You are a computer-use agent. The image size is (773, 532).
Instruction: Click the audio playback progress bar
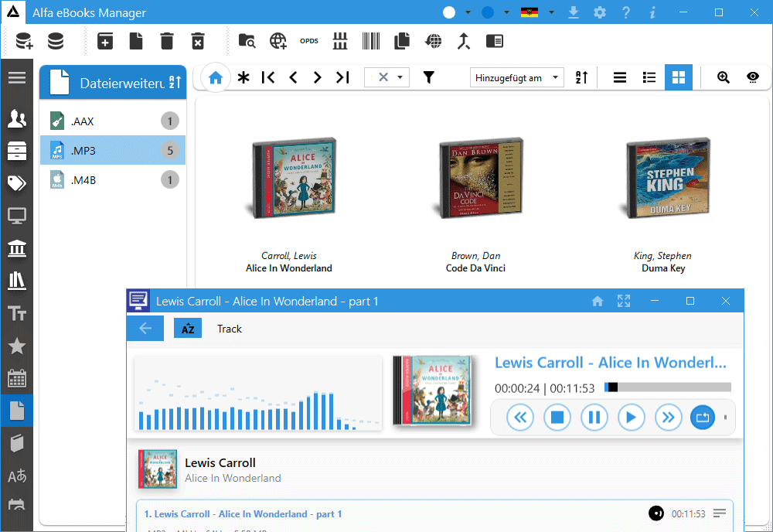coord(668,387)
